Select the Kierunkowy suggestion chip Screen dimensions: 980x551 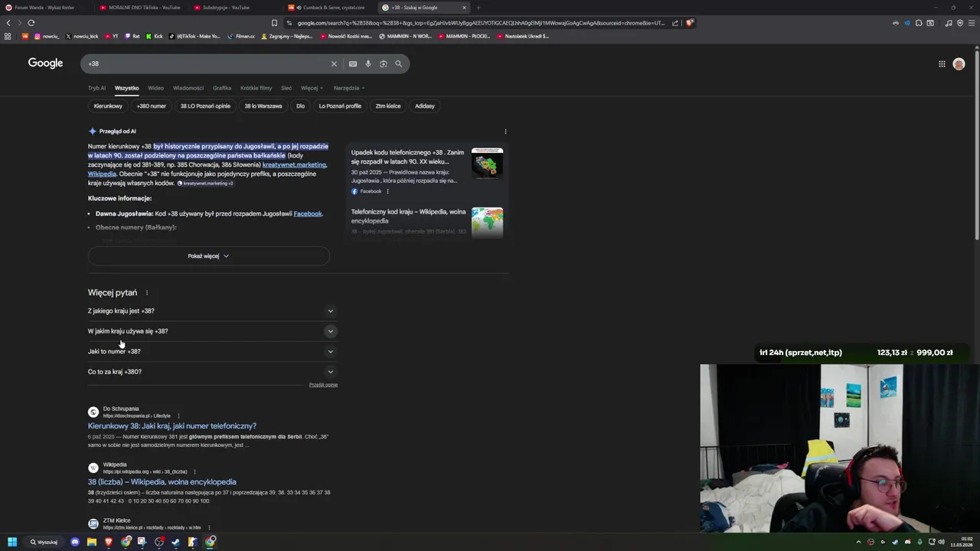(x=108, y=106)
